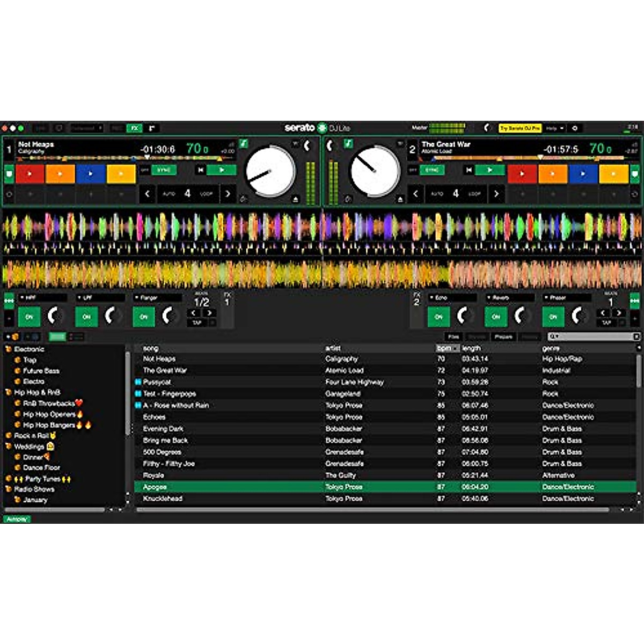Image resolution: width=644 pixels, height=644 pixels.
Task: Enable SYNC on deck 1
Action: (x=164, y=170)
